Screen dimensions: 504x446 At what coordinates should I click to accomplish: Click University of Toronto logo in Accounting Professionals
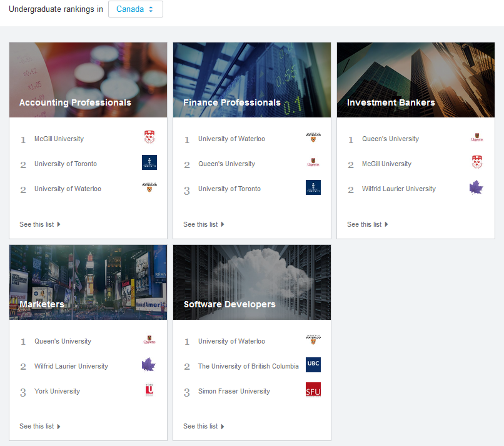click(149, 162)
